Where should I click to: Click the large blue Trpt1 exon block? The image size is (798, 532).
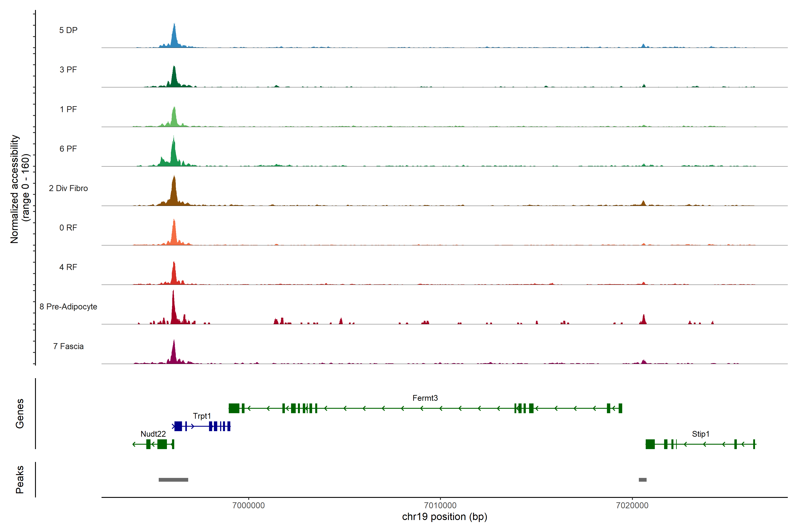coord(178,426)
